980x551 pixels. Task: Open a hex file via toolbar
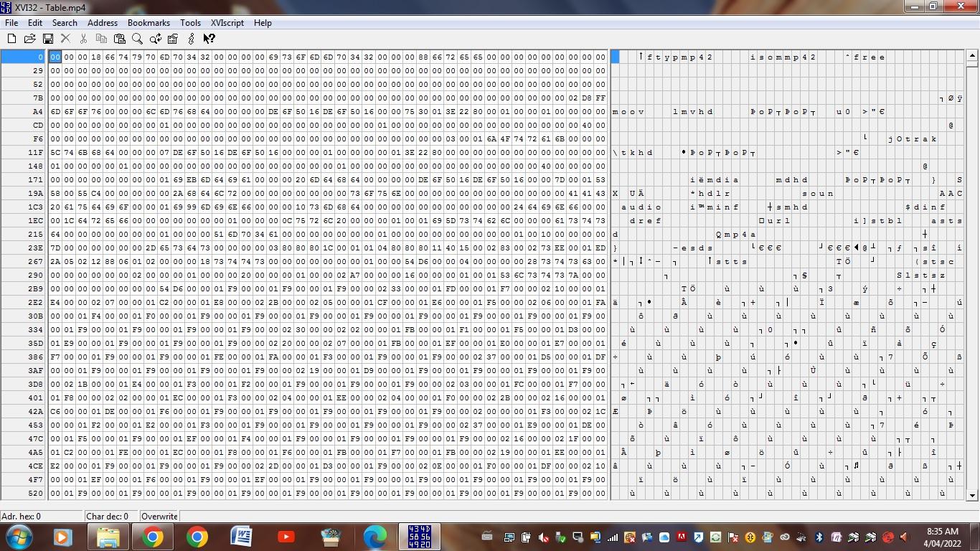point(29,39)
